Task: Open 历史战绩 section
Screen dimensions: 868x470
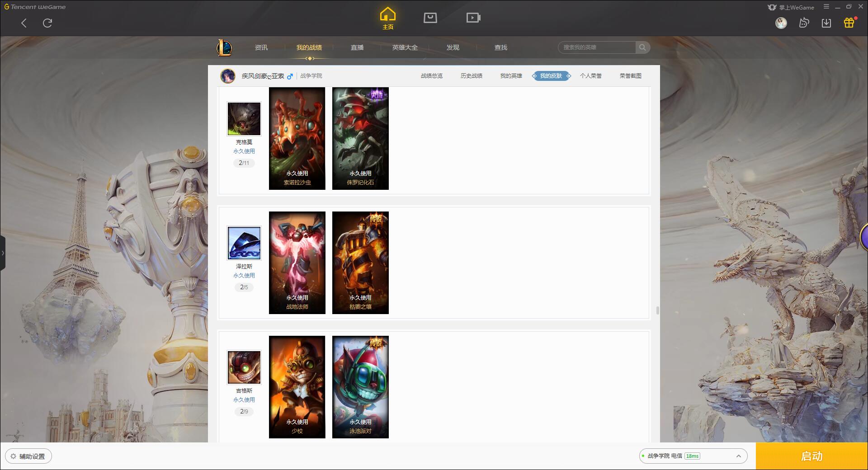Action: pos(472,76)
